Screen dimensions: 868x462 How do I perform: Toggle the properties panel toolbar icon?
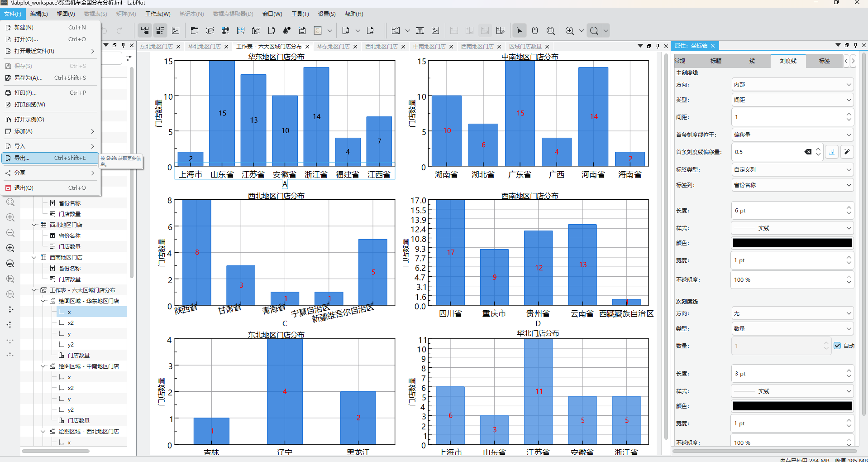click(x=160, y=30)
